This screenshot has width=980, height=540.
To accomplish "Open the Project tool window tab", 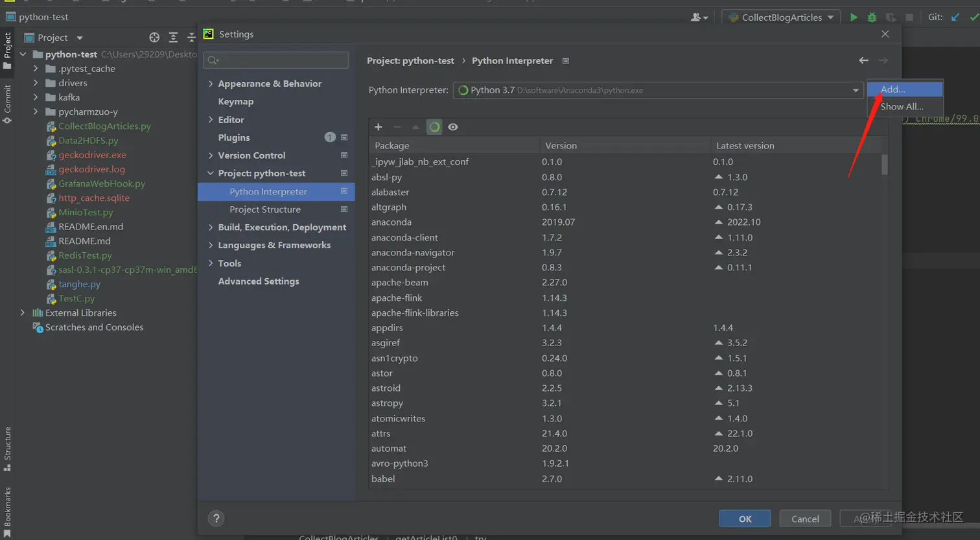I will coord(7,49).
